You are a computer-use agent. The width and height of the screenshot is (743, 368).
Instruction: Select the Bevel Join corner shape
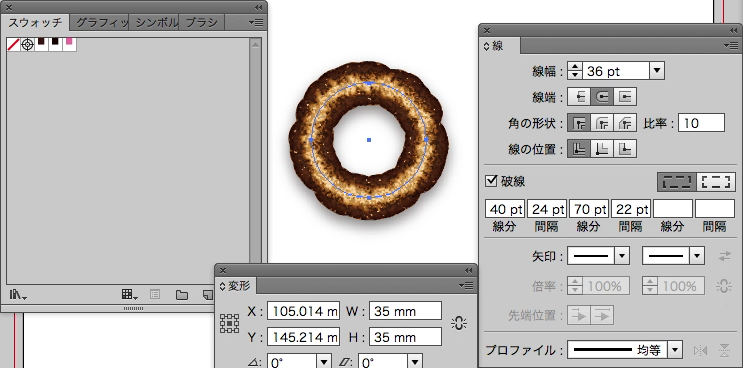625,123
